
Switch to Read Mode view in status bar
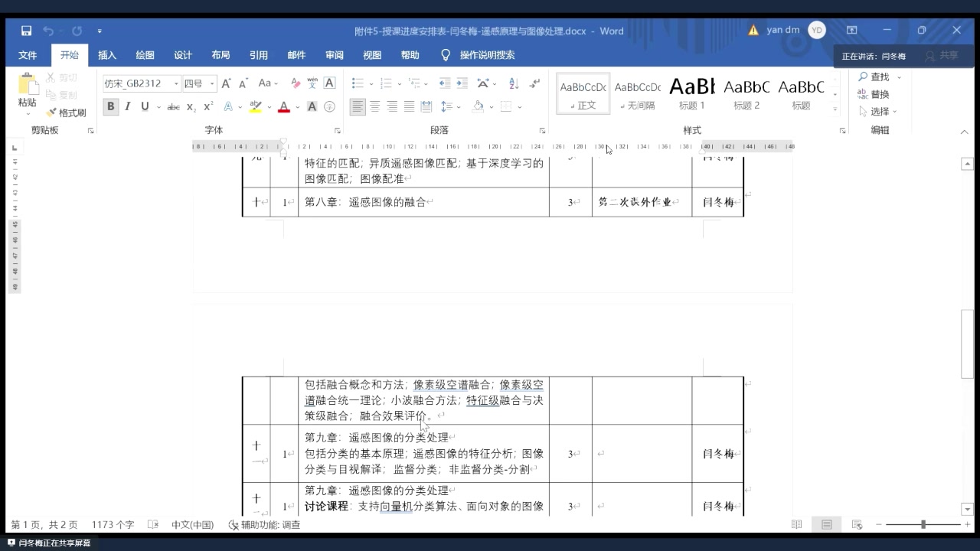tap(796, 525)
